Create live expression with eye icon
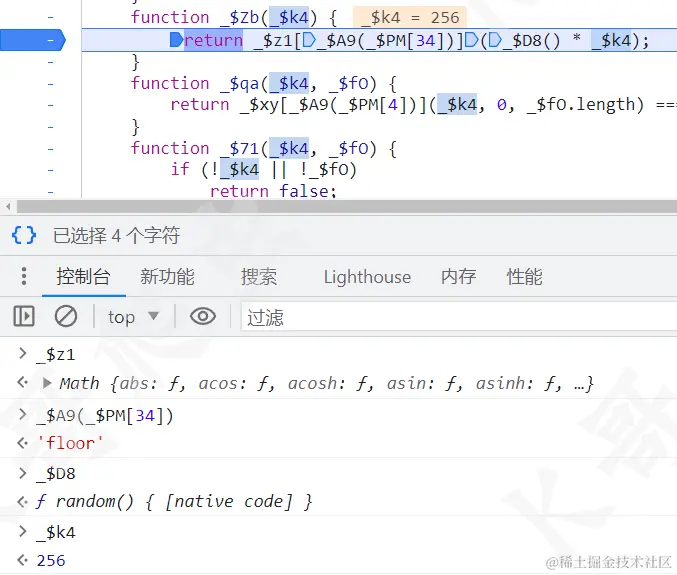 tap(202, 316)
